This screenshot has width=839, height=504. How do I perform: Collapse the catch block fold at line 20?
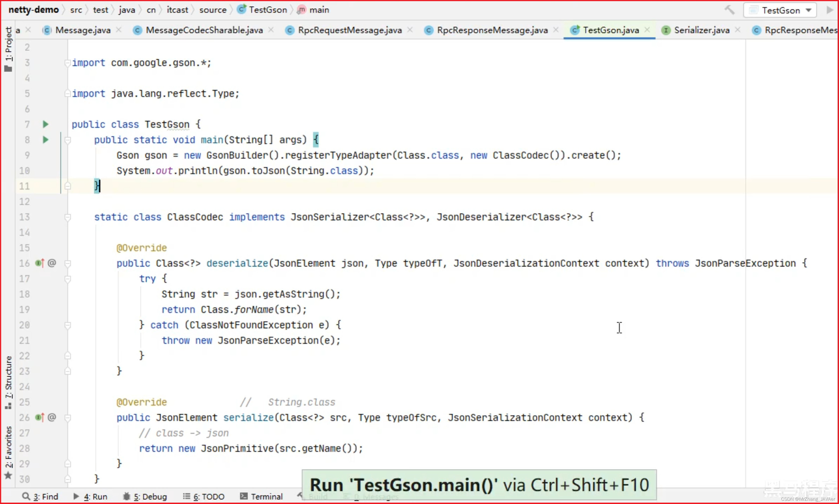pyautogui.click(x=68, y=325)
